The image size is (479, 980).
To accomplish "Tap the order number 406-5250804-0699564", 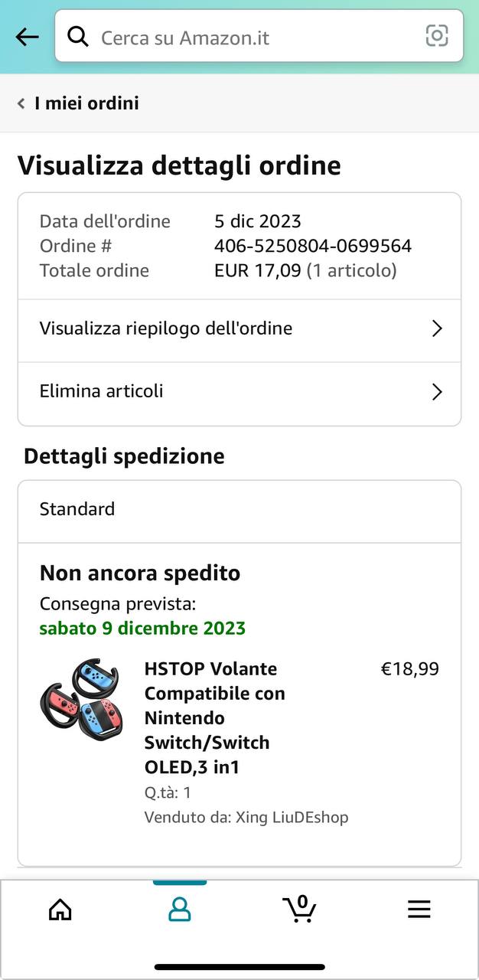I will pos(313,246).
